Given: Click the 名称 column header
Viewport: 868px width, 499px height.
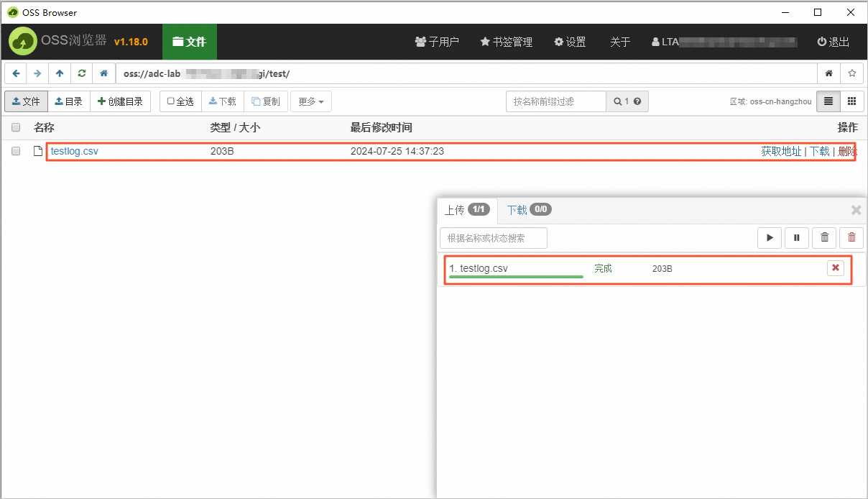Looking at the screenshot, I should pos(44,127).
